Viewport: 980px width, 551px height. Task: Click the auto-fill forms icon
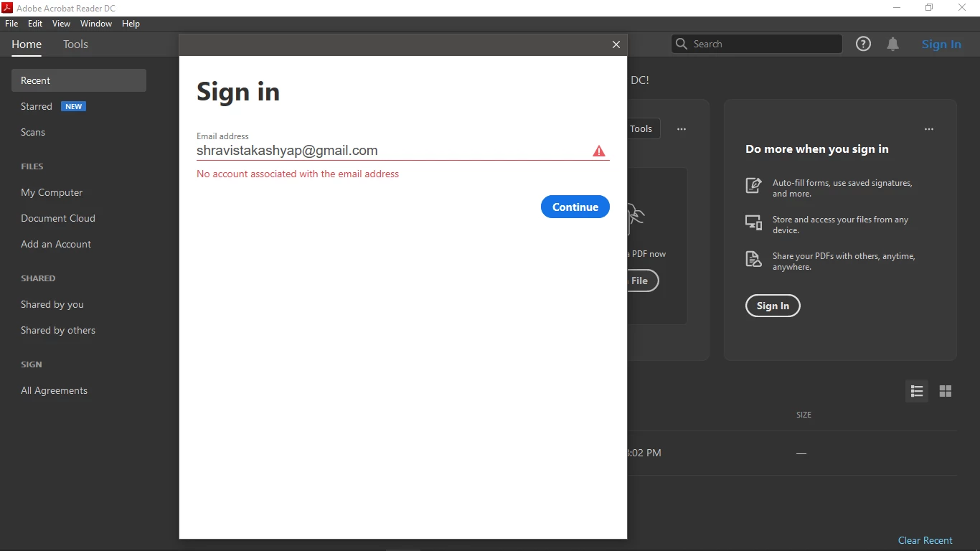click(x=753, y=185)
